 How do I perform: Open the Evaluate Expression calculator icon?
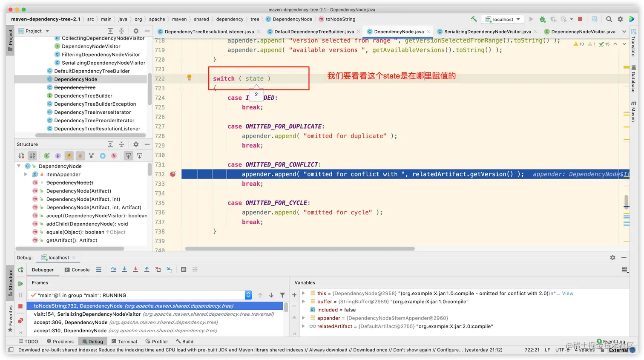pos(184,270)
